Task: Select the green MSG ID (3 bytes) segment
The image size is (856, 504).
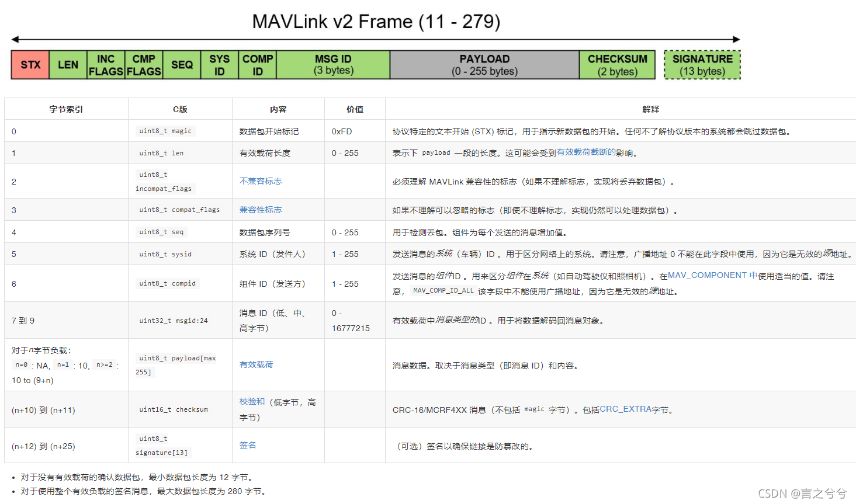Action: click(x=332, y=65)
